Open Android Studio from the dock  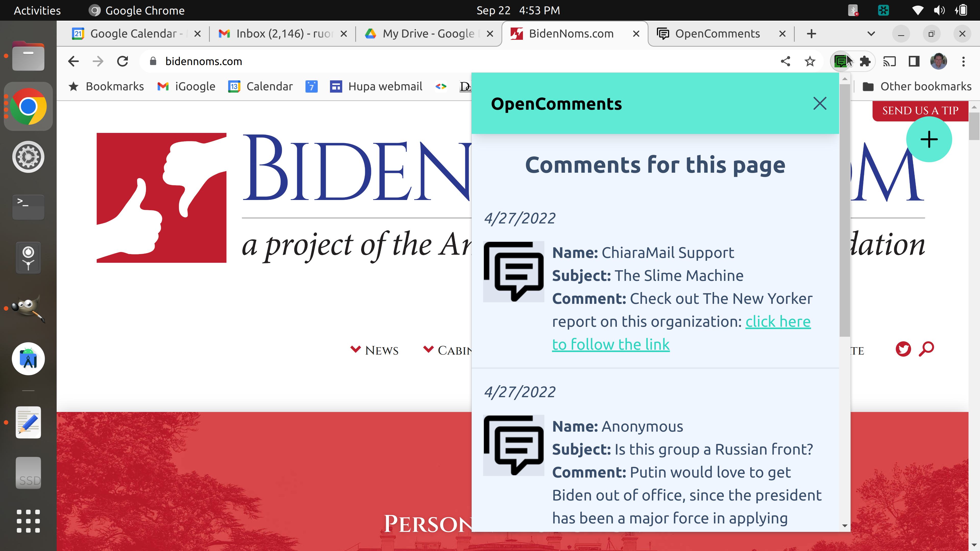tap(28, 359)
